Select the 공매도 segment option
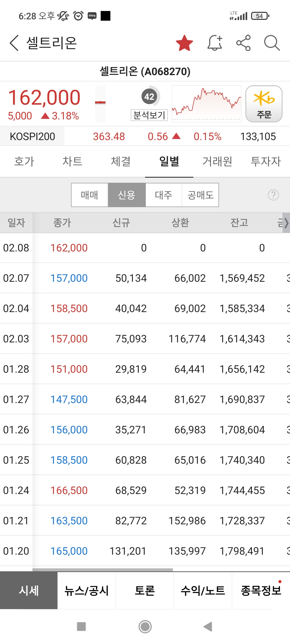Image resolution: width=290 pixels, height=644 pixels. tap(200, 195)
